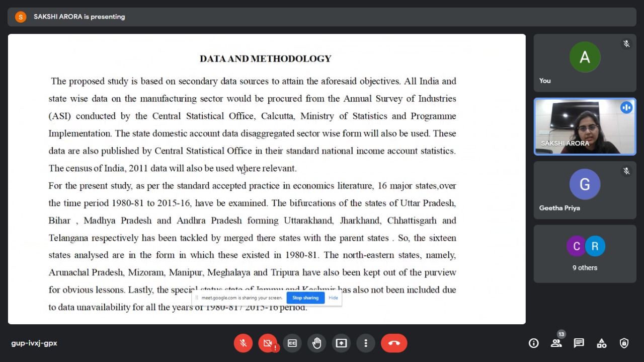
Task: Click the purple 'C' avatar
Action: [577, 246]
